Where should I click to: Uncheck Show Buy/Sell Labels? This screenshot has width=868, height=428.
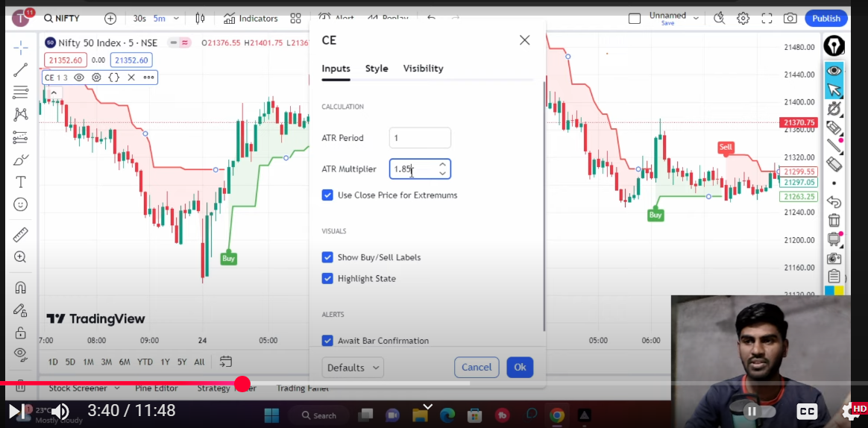click(327, 257)
